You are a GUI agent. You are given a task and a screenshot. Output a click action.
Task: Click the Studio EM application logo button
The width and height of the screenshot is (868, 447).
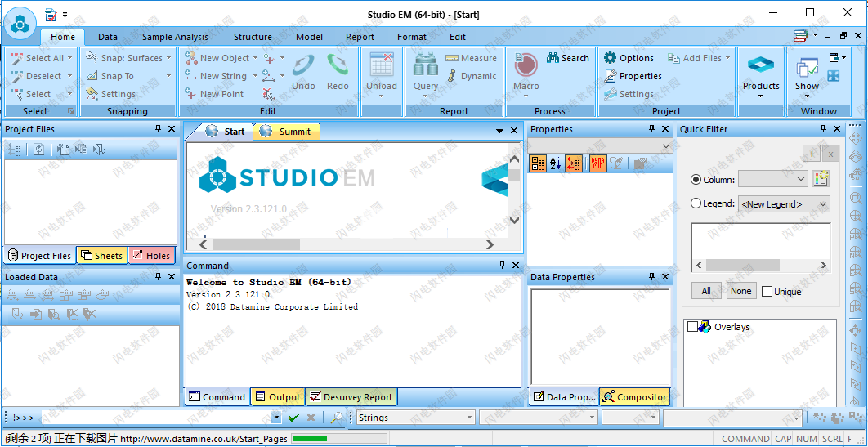20,24
